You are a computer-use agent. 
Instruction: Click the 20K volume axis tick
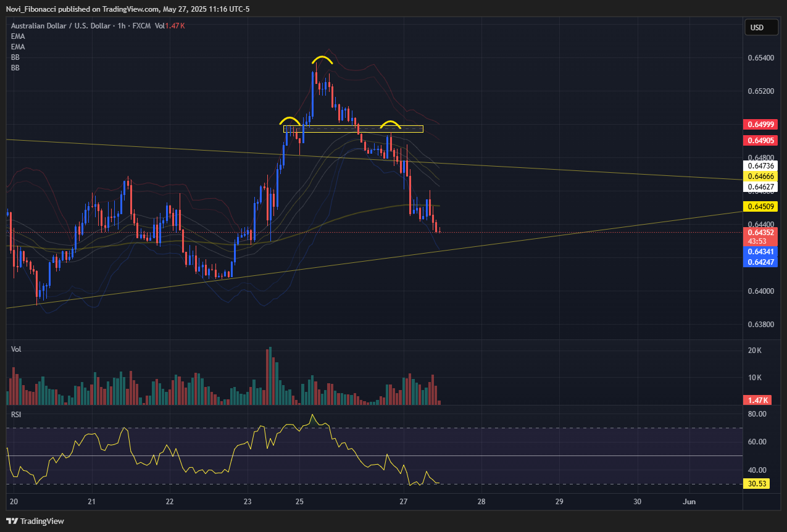[755, 351]
